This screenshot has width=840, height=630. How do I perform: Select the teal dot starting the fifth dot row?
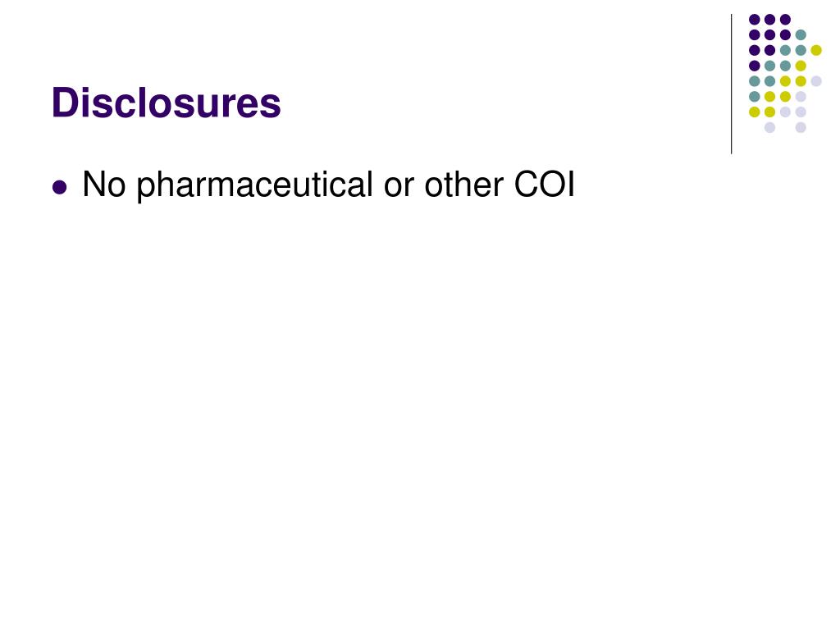755,81
